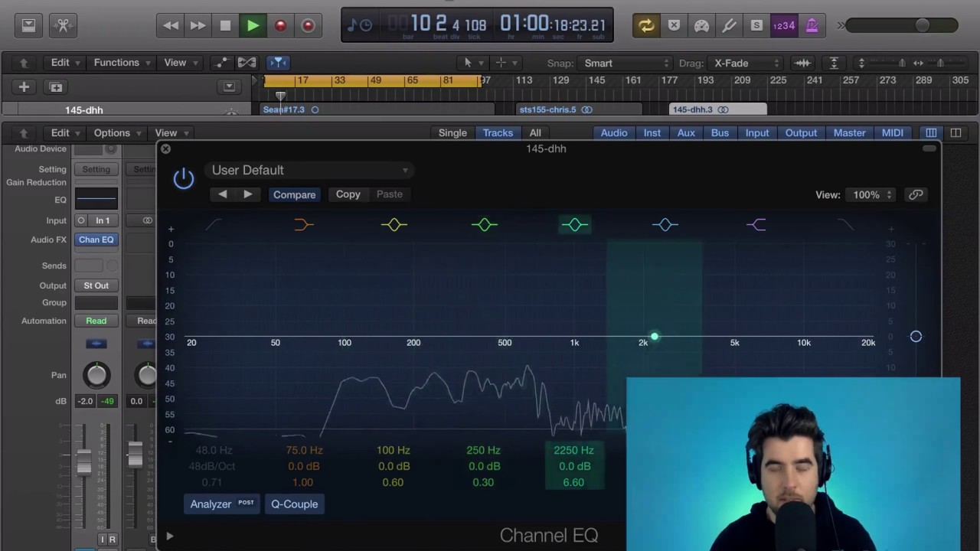Open the display mode note/clock icon
This screenshot has height=551, width=980.
coord(359,25)
